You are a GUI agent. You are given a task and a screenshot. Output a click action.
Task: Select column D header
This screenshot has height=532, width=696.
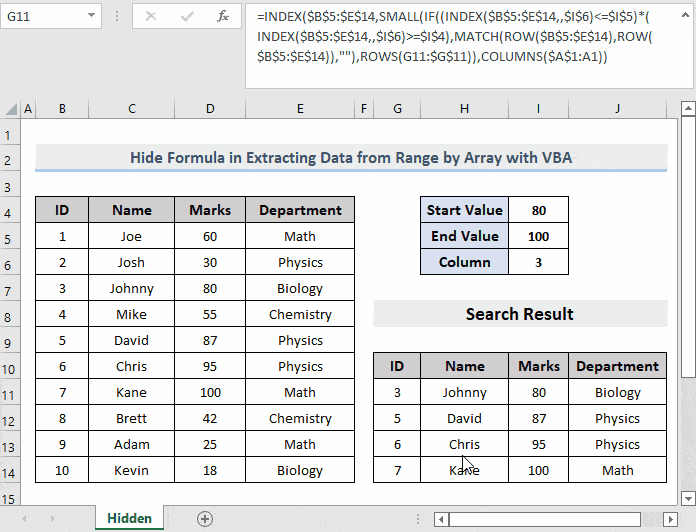point(210,109)
